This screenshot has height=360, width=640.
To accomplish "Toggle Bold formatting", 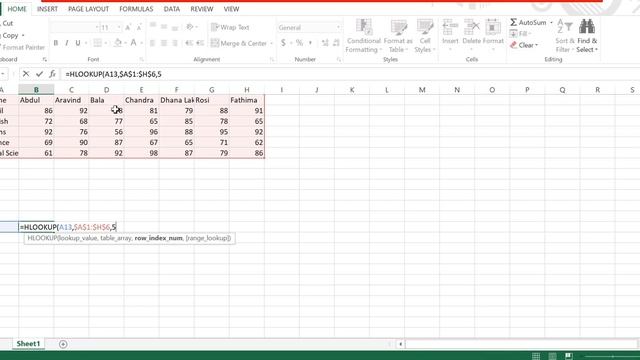I will point(56,43).
